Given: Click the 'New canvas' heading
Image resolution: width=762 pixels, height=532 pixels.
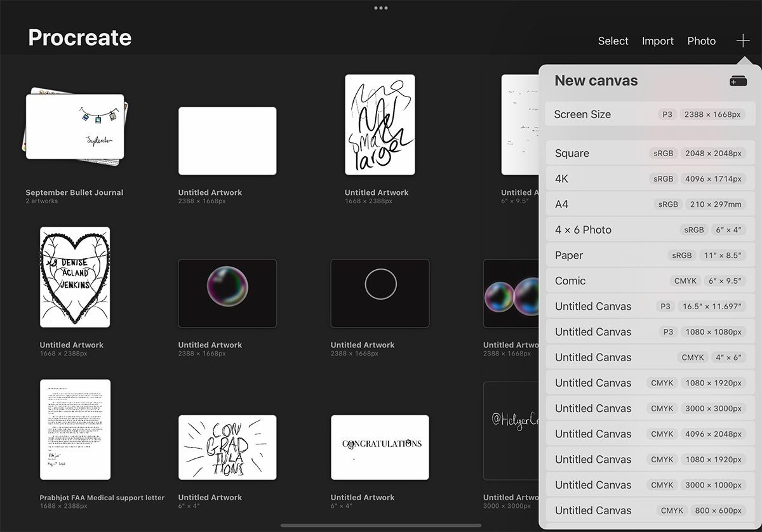Looking at the screenshot, I should coord(596,81).
